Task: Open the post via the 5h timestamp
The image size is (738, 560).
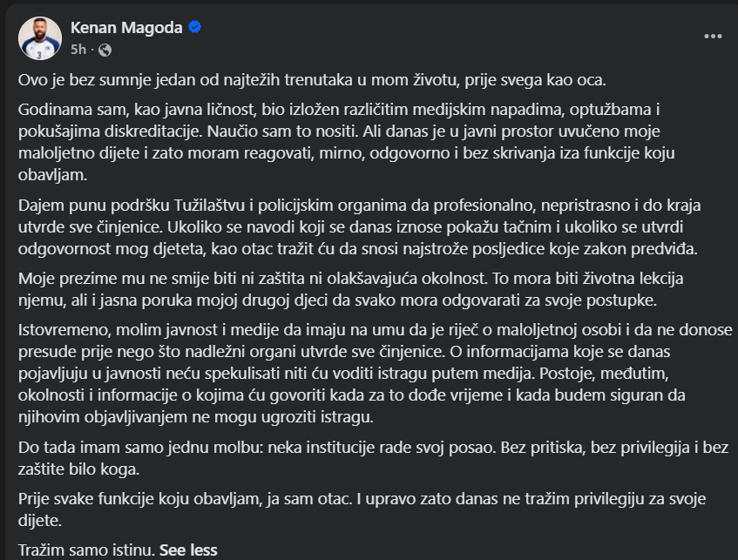Action: [x=78, y=50]
